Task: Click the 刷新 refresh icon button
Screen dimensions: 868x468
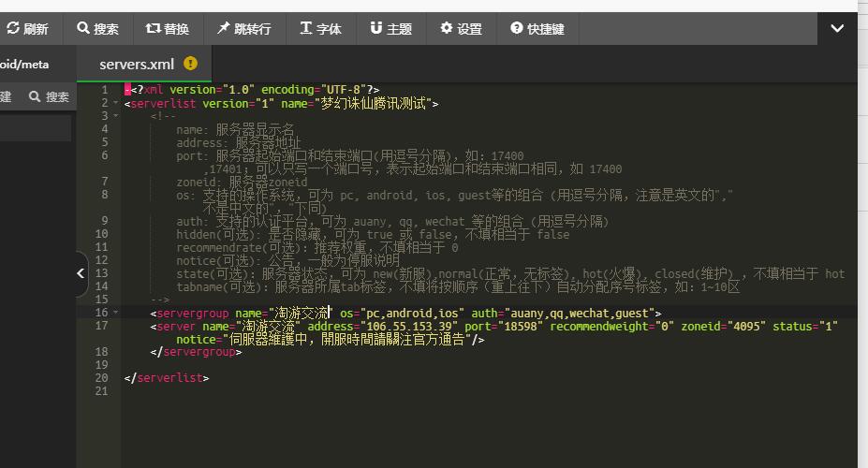Action: (x=27, y=29)
